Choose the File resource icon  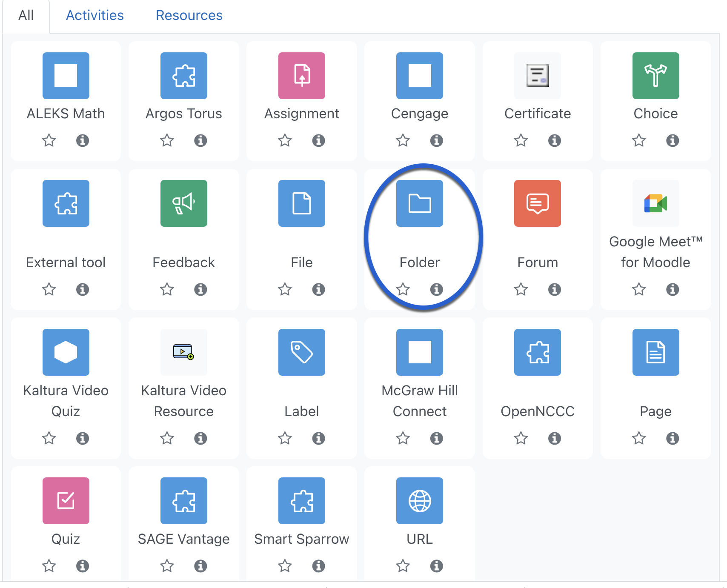[x=302, y=203]
